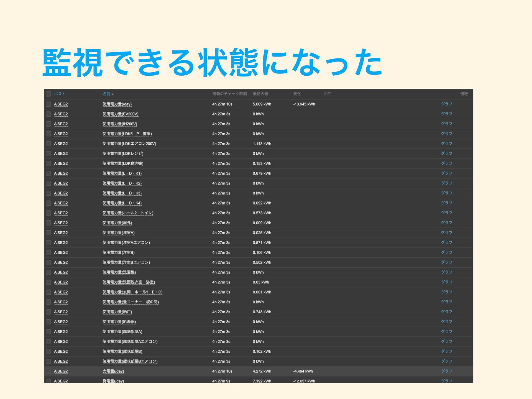
Task: Open グラフ link for 使用電力量(趣味部屋A)
Action: point(447,331)
